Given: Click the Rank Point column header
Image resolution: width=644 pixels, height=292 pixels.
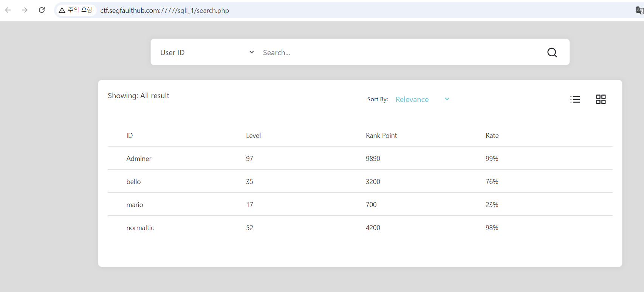Looking at the screenshot, I should pyautogui.click(x=381, y=136).
